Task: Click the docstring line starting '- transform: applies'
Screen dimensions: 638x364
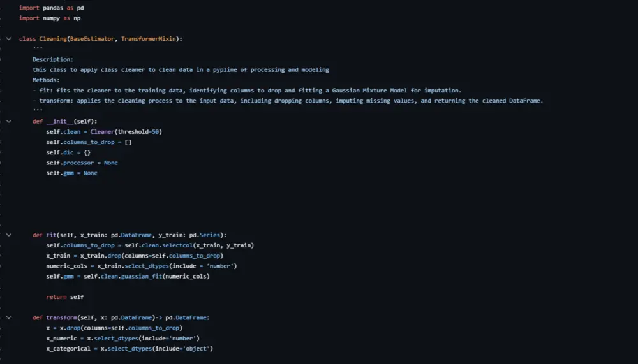Action: (288, 101)
